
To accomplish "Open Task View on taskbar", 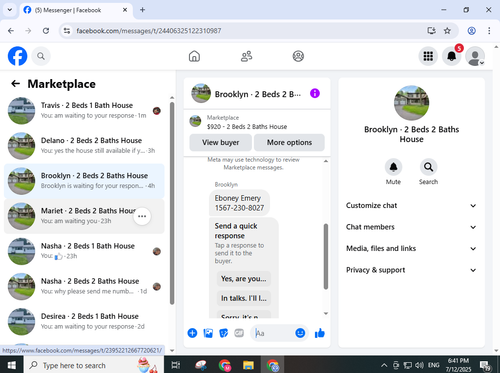I will coord(176,365).
